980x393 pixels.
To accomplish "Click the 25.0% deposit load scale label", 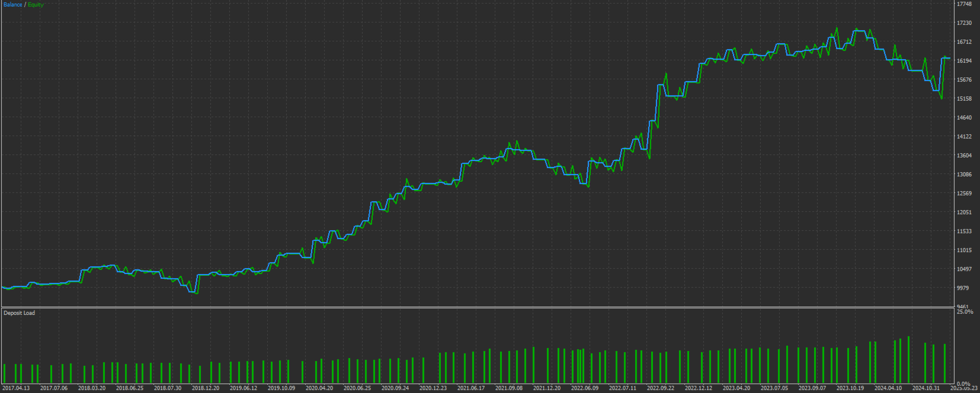I will pyautogui.click(x=965, y=312).
